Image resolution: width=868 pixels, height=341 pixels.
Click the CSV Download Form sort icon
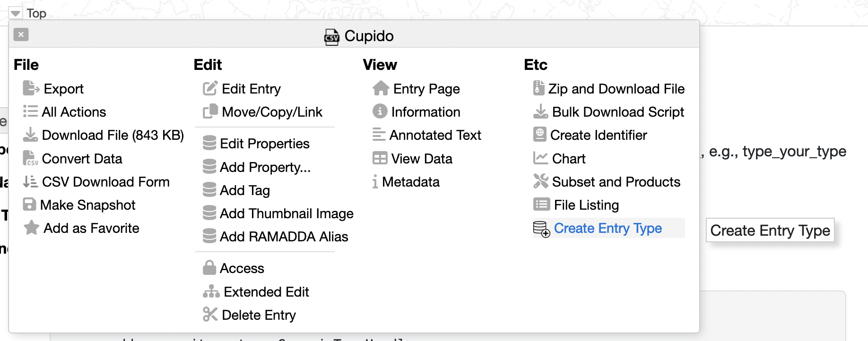(x=30, y=181)
